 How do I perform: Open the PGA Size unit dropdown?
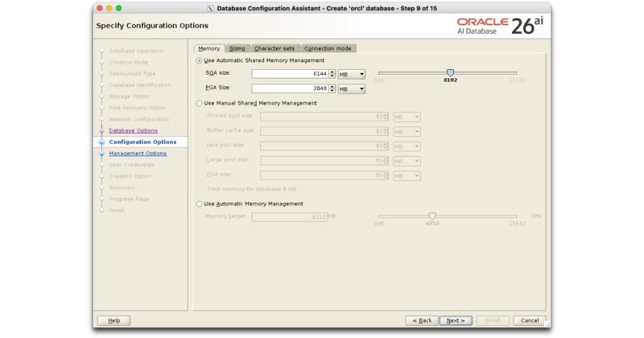point(352,89)
